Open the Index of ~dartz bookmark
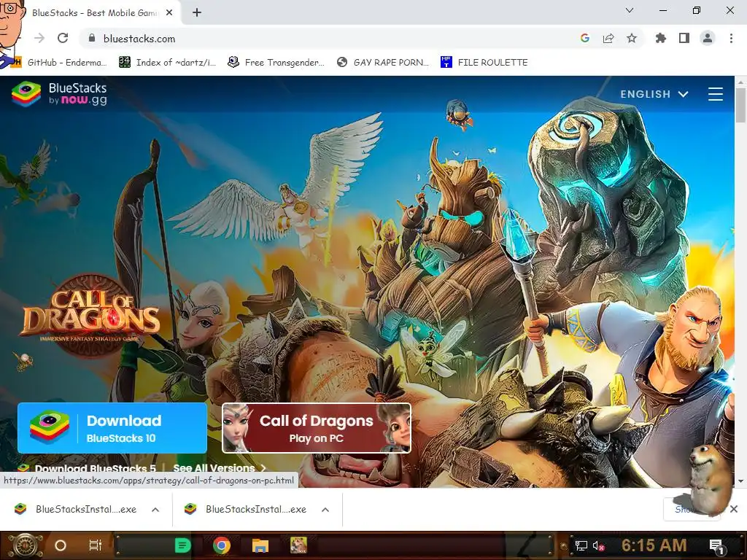Image resolution: width=747 pixels, height=560 pixels. [168, 63]
